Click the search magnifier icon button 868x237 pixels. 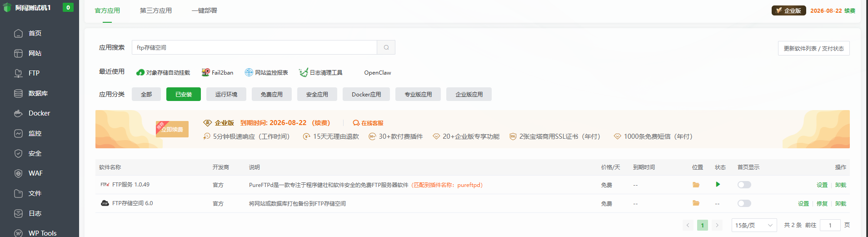pos(386,47)
